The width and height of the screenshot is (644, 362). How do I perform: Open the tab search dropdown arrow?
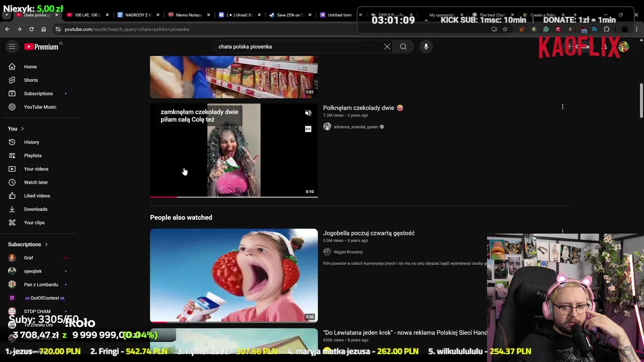pyautogui.click(x=7, y=15)
